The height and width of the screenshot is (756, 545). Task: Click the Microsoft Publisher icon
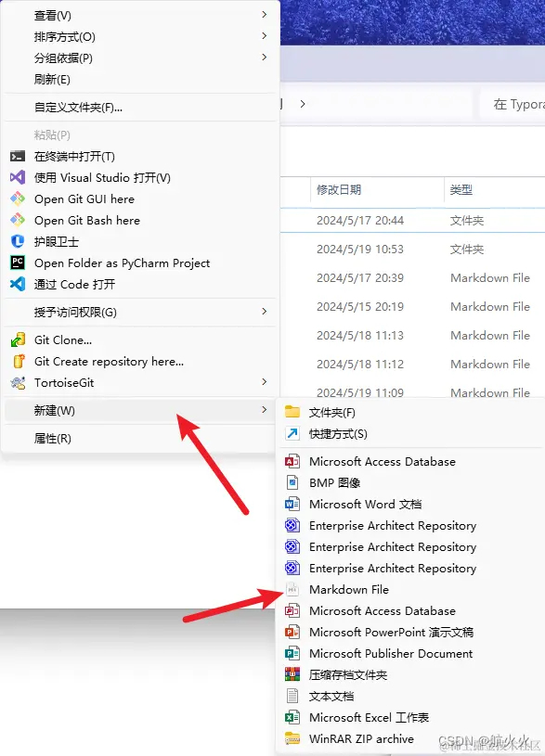pyautogui.click(x=292, y=653)
